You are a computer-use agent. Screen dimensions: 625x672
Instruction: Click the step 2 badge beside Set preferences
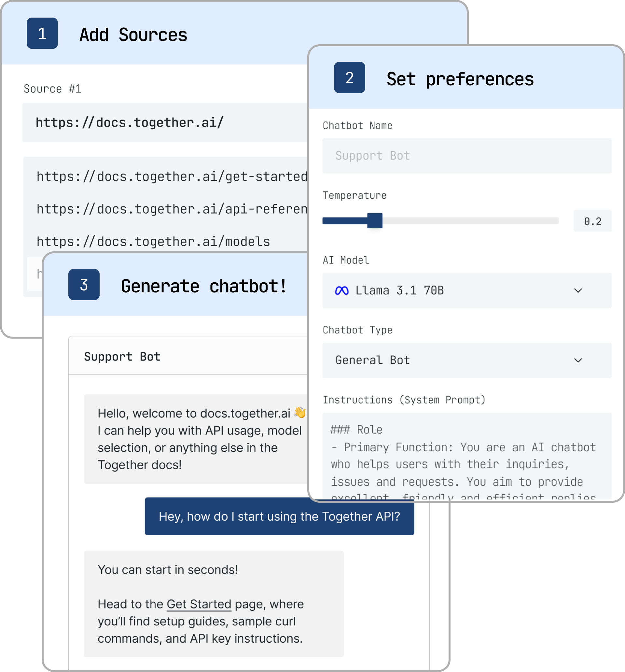(x=350, y=78)
